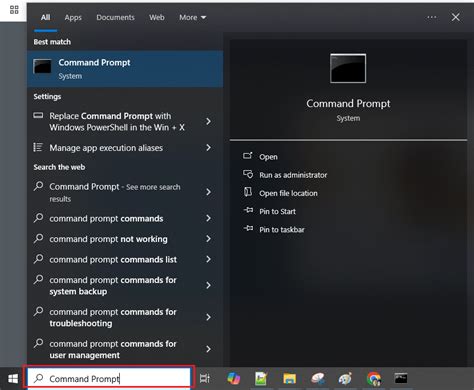Launch Copilot from the taskbar
The width and height of the screenshot is (474, 390).
coord(234,379)
